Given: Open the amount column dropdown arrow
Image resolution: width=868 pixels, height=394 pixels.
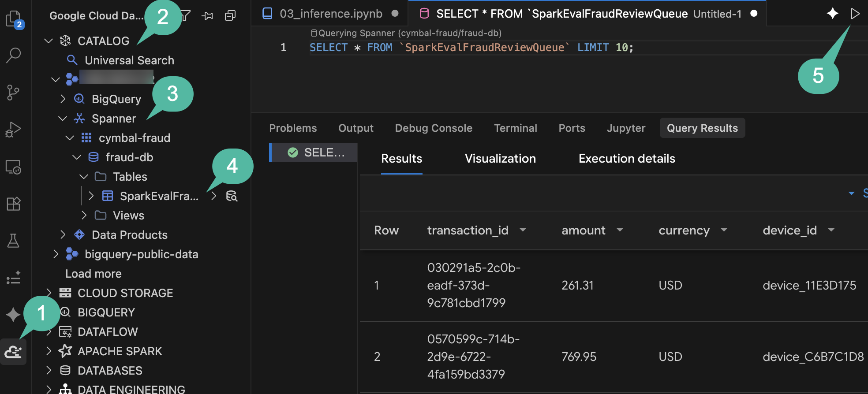Looking at the screenshot, I should pos(620,230).
